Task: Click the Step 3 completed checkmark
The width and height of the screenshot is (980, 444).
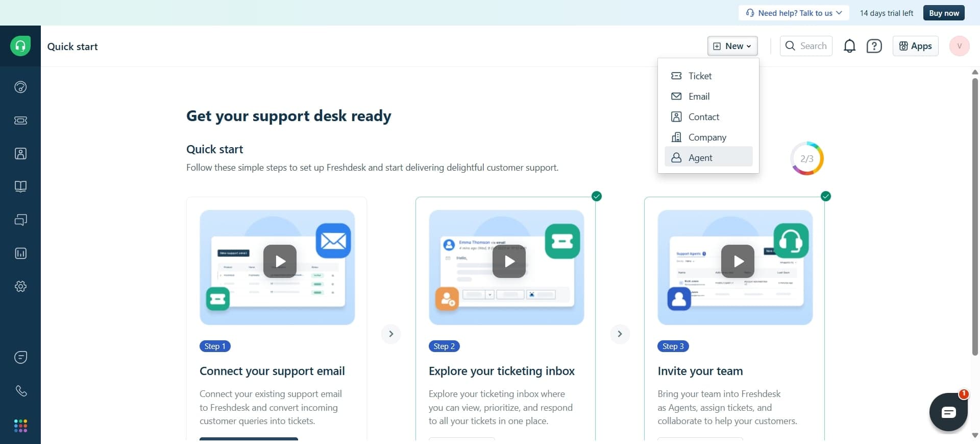Action: [x=825, y=196]
